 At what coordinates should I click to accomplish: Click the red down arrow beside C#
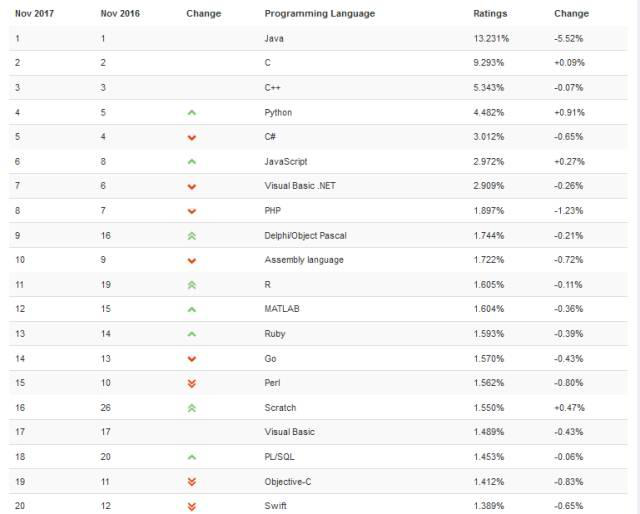192,137
